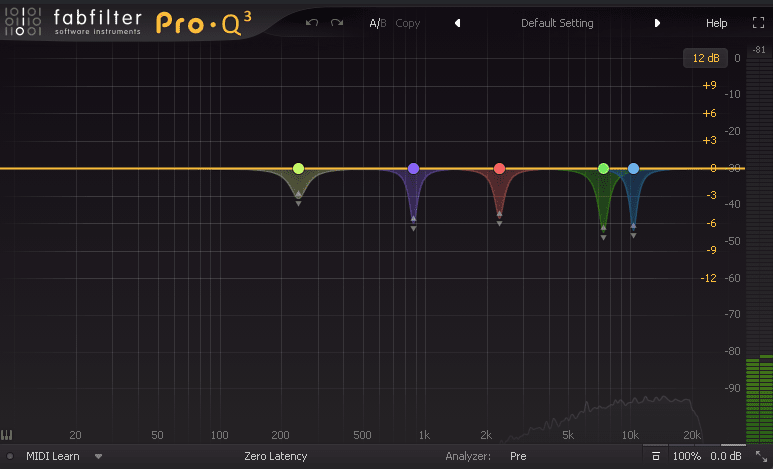The height and width of the screenshot is (469, 773).
Task: Click the 100% gain scale value
Action: (x=687, y=456)
